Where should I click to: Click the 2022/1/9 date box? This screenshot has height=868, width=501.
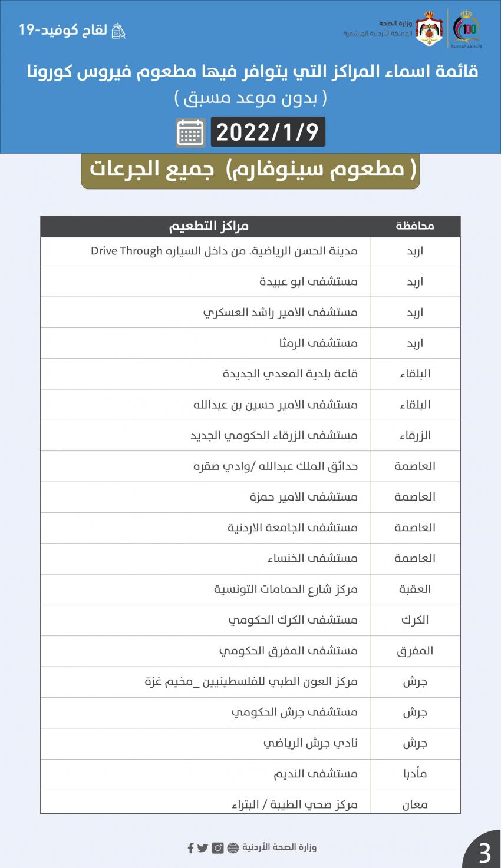(268, 132)
